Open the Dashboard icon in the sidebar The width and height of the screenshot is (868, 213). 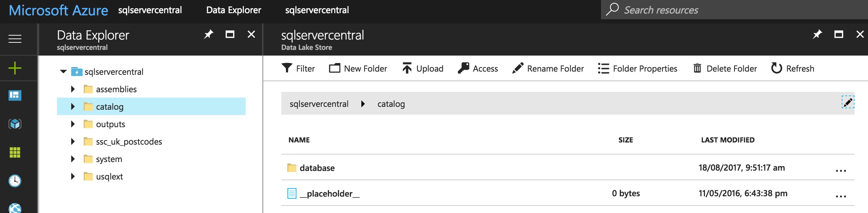[x=15, y=95]
